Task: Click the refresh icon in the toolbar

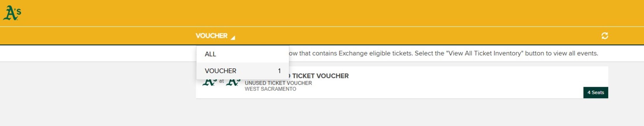Action: [605, 36]
